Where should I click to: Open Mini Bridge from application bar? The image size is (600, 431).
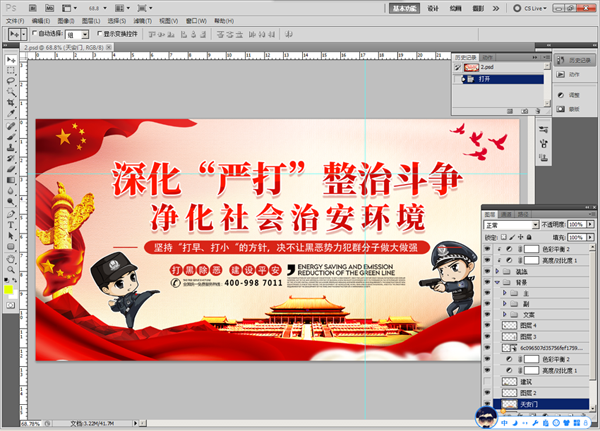(49, 8)
